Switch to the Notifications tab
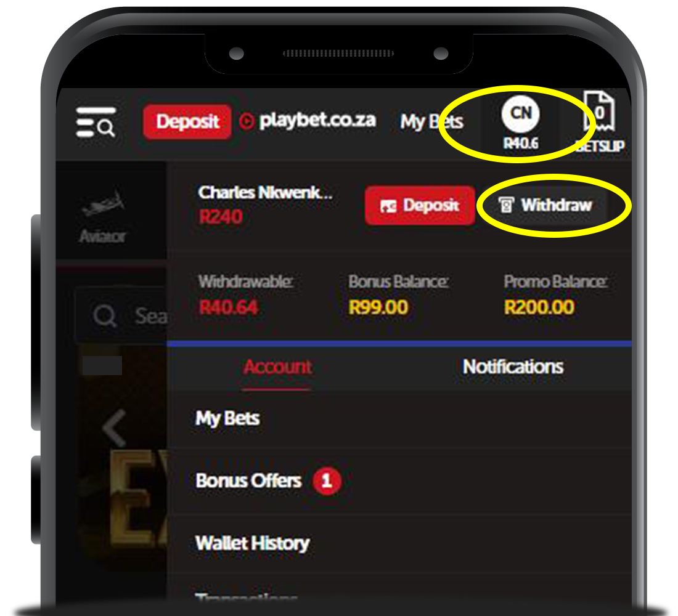The width and height of the screenshot is (678, 616). (513, 367)
